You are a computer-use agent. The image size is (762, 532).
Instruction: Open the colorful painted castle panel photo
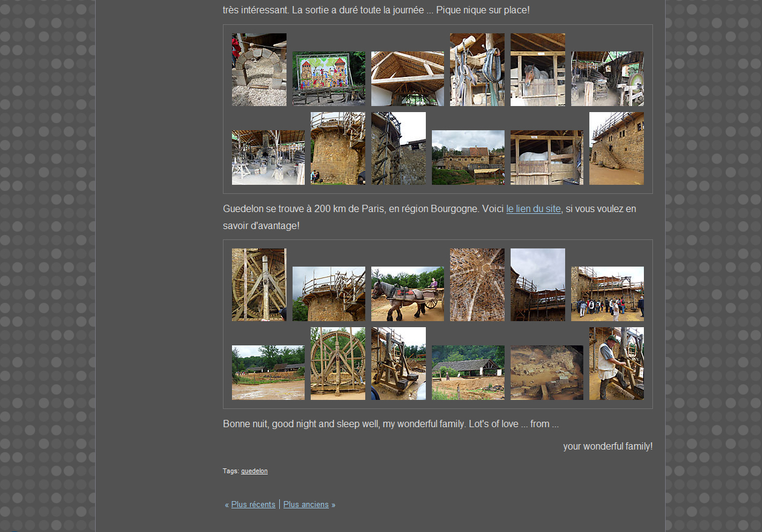pos(329,79)
